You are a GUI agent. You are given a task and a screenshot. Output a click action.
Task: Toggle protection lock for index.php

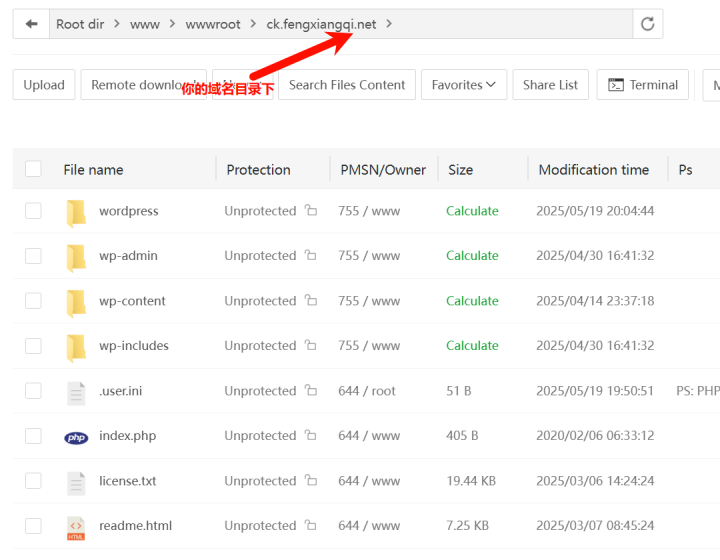311,435
